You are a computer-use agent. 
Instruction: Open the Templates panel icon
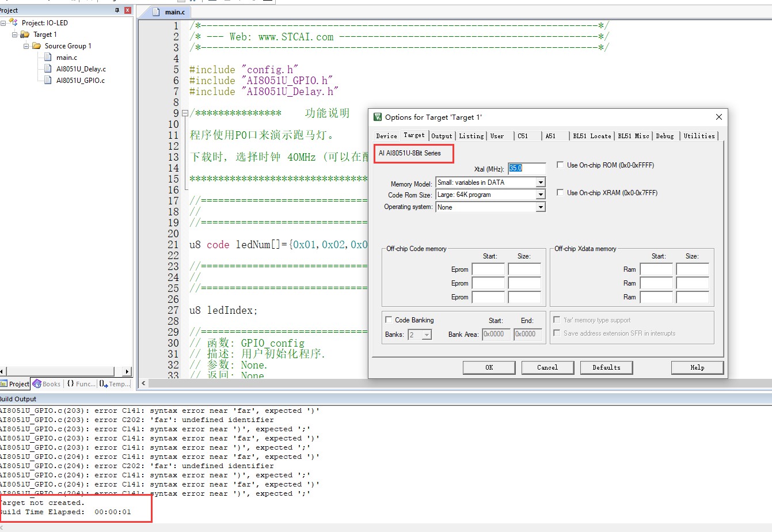pyautogui.click(x=103, y=383)
